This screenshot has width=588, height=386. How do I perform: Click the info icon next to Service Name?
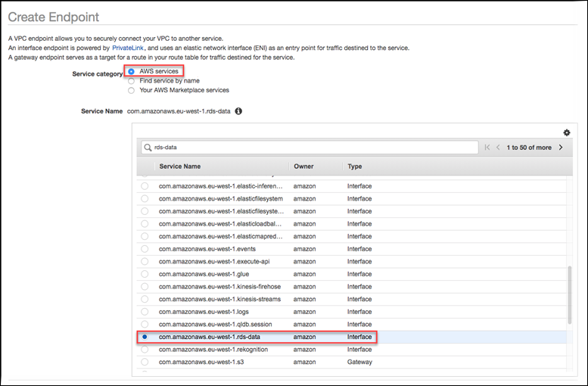pos(238,111)
